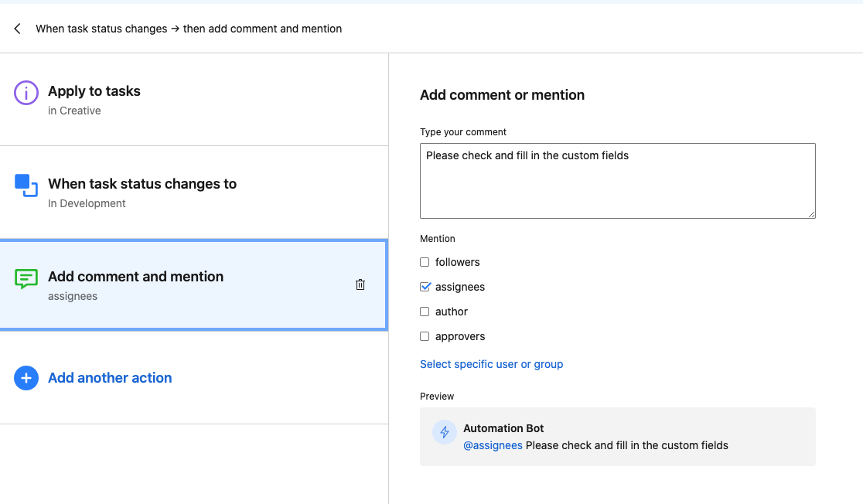Tick the author mention checkbox
Screen dimensions: 863x504
point(425,312)
